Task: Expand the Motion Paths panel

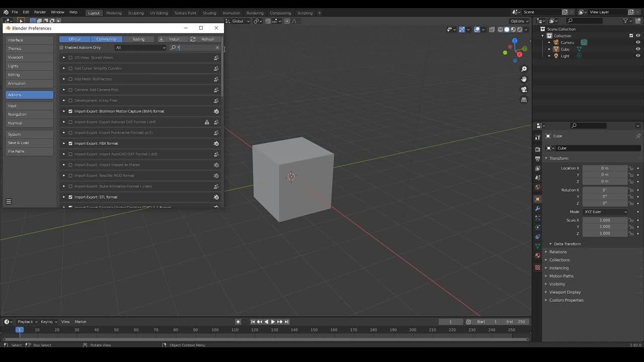Action: (558, 276)
